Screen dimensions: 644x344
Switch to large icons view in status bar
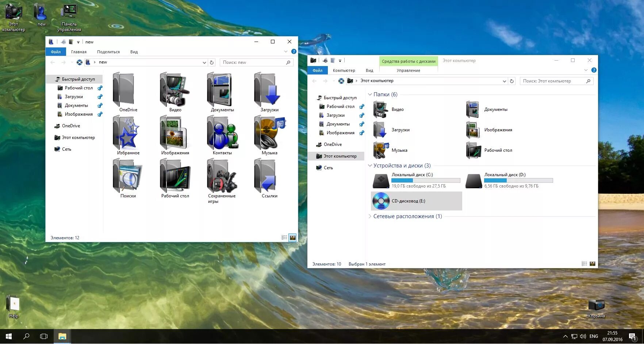[x=292, y=237]
